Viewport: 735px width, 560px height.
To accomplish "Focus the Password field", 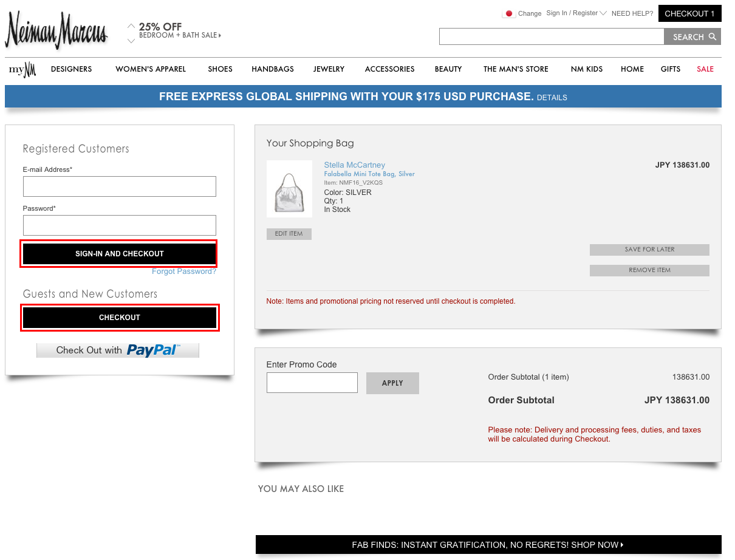I will pyautogui.click(x=120, y=225).
